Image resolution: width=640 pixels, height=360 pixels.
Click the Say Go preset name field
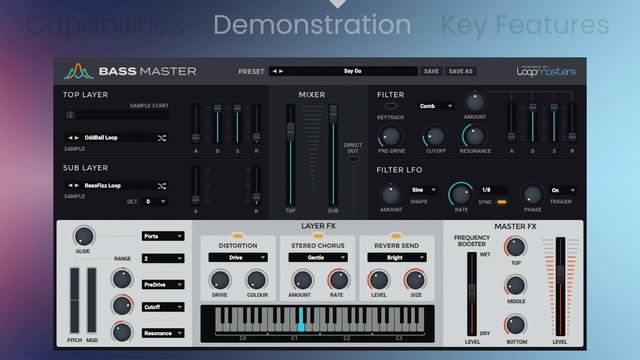pos(343,71)
